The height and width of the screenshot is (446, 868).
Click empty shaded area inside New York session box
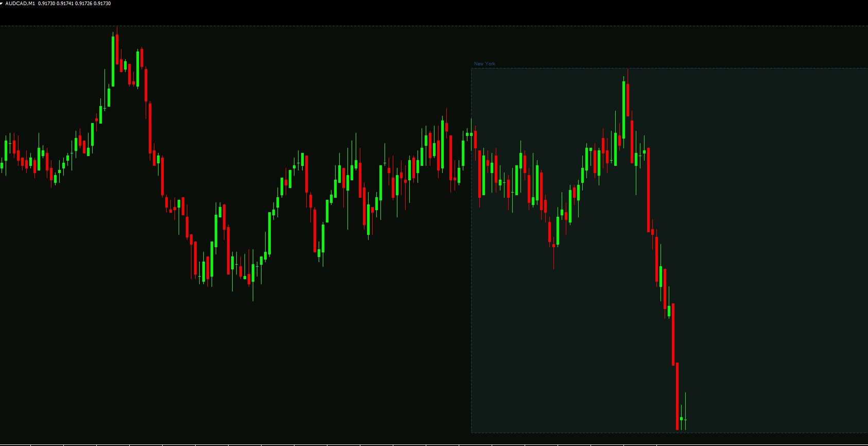pos(772,232)
